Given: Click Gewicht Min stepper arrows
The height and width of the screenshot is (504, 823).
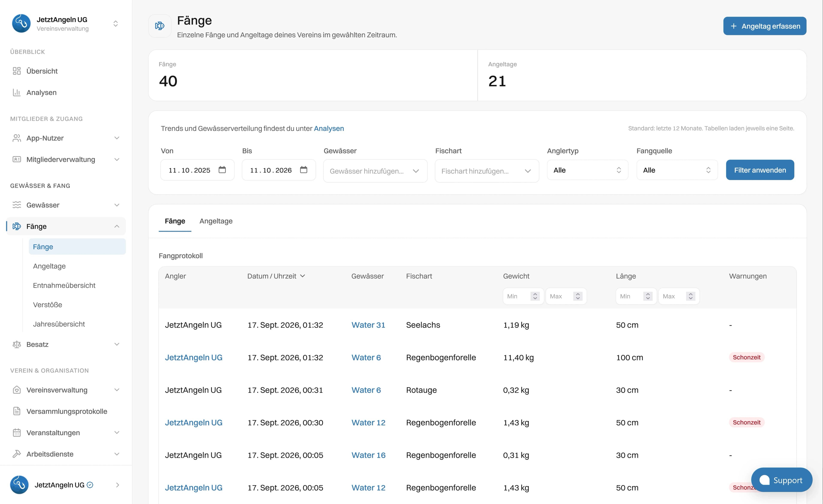Looking at the screenshot, I should [x=535, y=296].
